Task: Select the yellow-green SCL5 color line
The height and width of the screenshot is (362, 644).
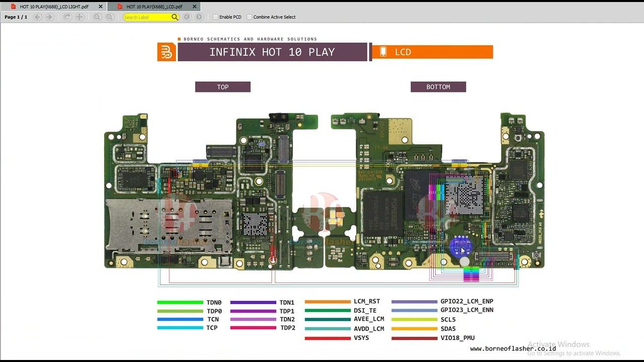Action: click(415, 320)
